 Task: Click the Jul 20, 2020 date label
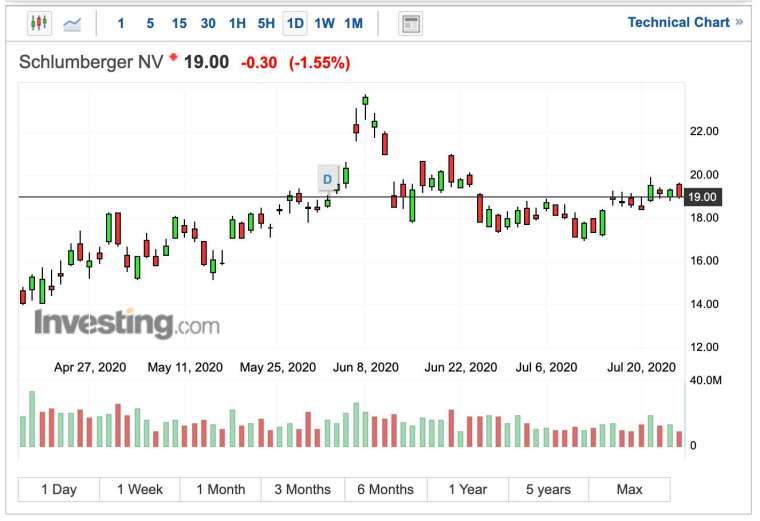click(x=641, y=367)
